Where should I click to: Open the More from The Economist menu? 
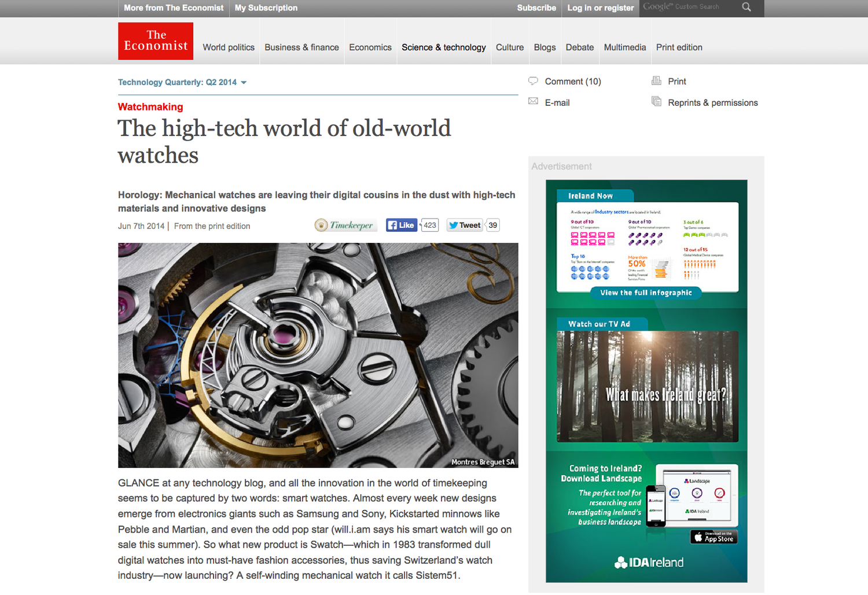click(174, 8)
